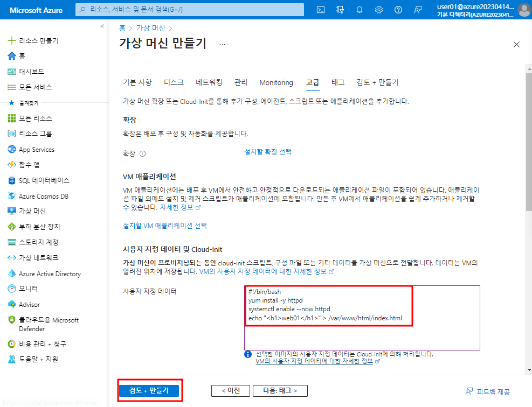This screenshot has width=532, height=407.
Task: Click the 설치할 VM 애플리케이션 선택 link
Action: pyautogui.click(x=165, y=226)
